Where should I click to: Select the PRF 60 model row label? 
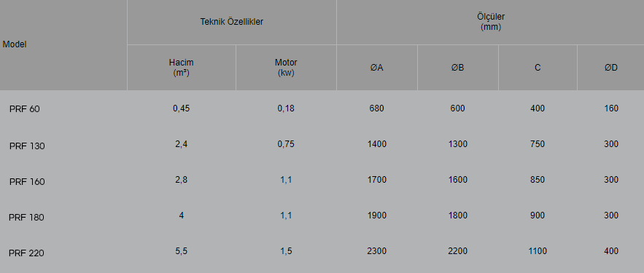25,109
